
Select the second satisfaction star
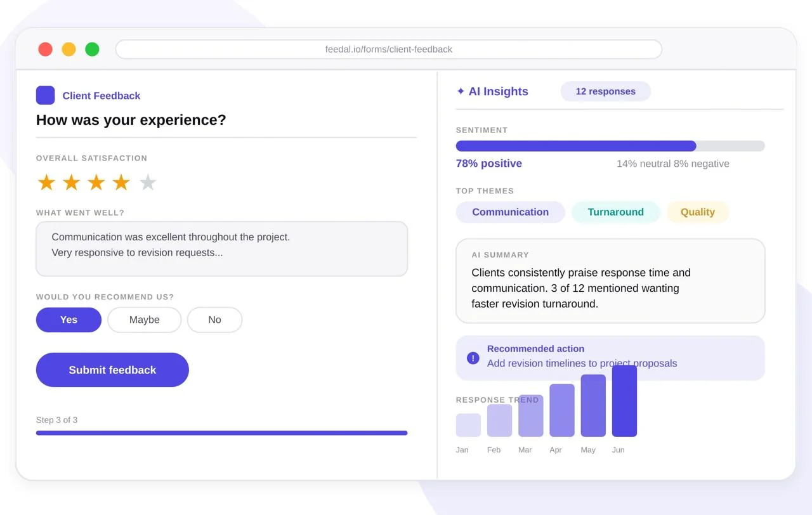(71, 183)
